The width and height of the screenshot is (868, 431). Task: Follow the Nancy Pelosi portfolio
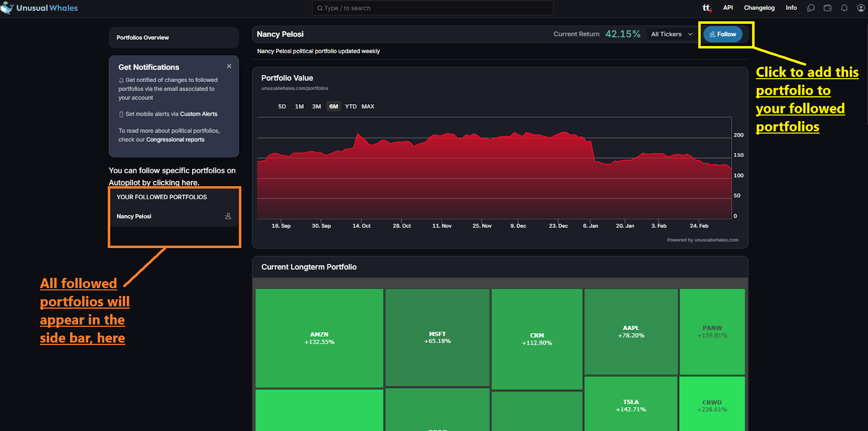tap(723, 34)
